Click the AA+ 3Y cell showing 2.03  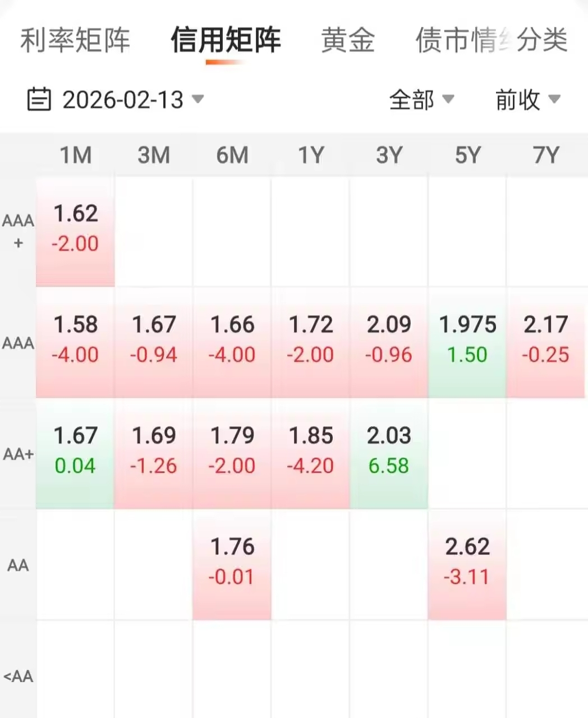coord(389,451)
